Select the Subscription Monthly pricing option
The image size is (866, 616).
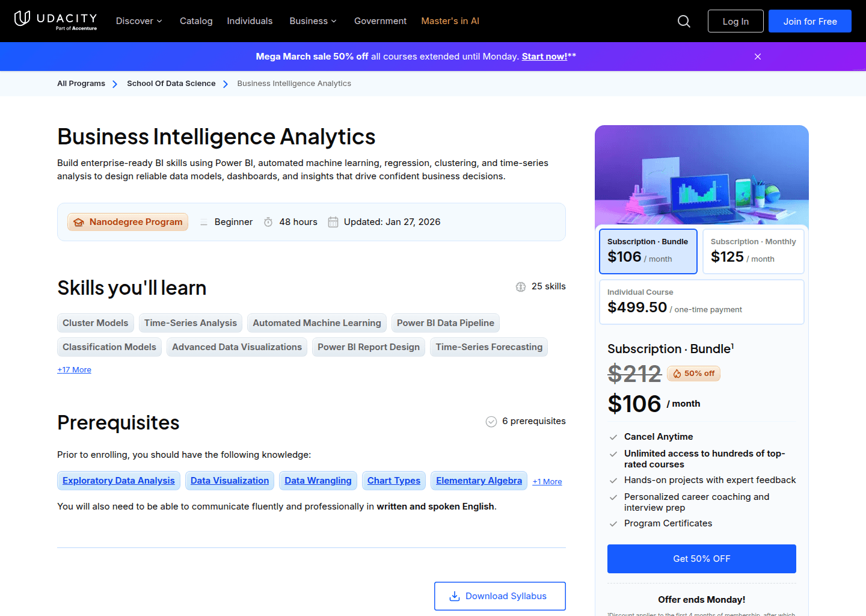pos(753,251)
